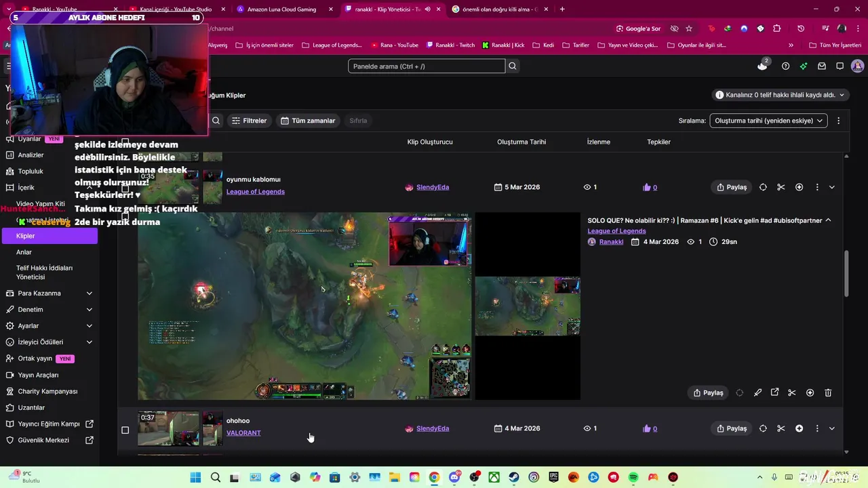This screenshot has height=488, width=868.
Task: Open Ranakkl channel link in clip details
Action: coord(611,242)
